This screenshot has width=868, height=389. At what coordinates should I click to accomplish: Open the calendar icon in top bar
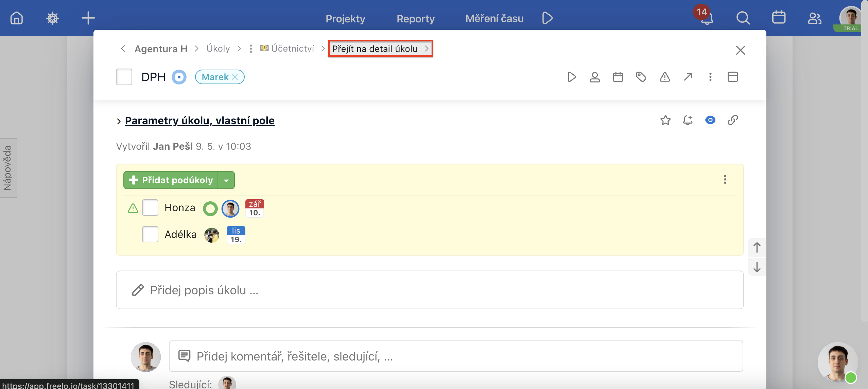779,18
